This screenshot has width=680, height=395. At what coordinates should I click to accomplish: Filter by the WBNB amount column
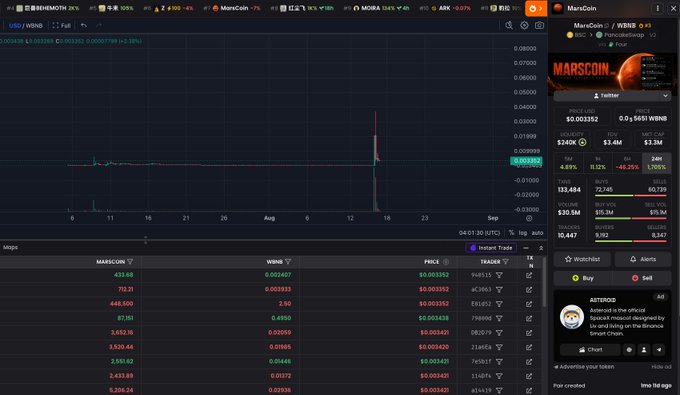coord(288,262)
